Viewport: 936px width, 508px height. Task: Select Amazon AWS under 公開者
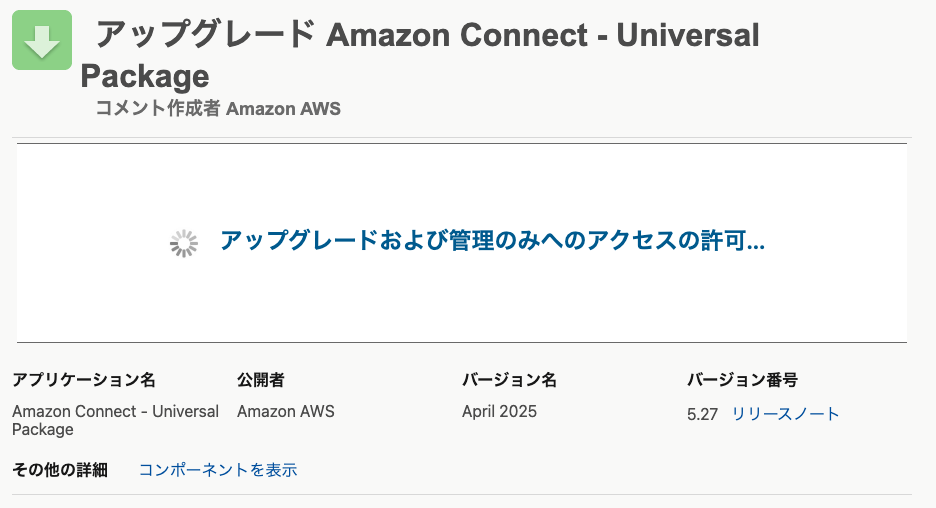pyautogui.click(x=286, y=411)
